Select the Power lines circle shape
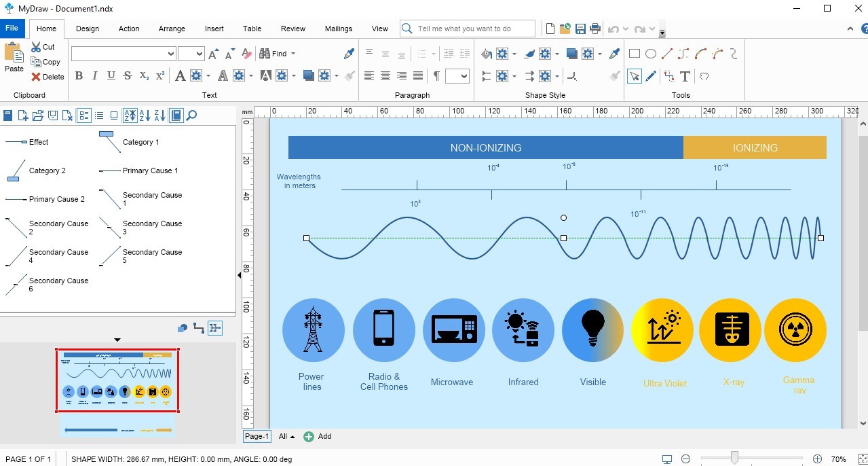Viewport: 868px width, 466px height. [313, 330]
